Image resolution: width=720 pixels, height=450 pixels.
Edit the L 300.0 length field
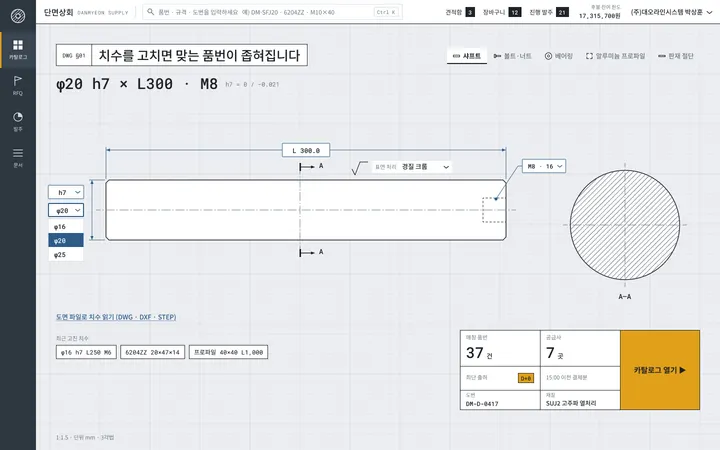coord(306,150)
